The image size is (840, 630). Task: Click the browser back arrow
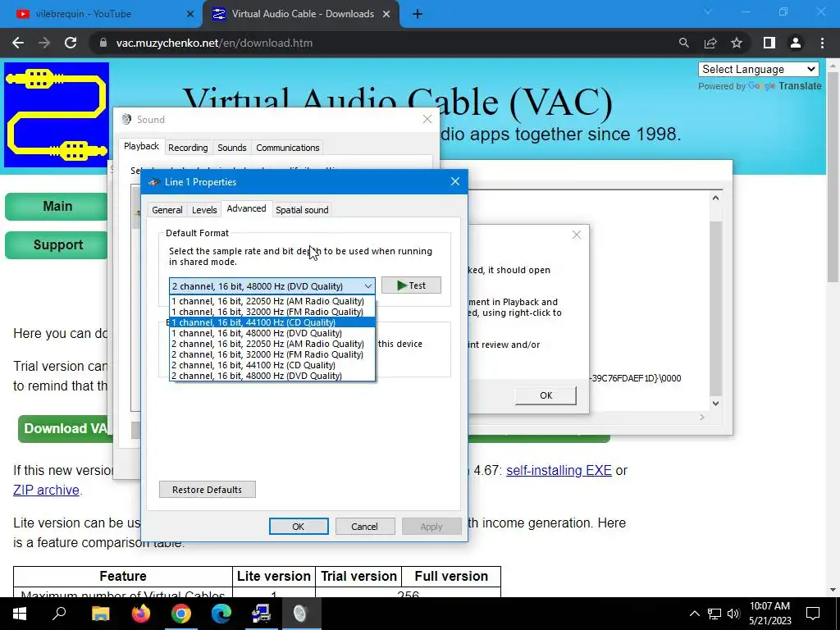click(18, 43)
